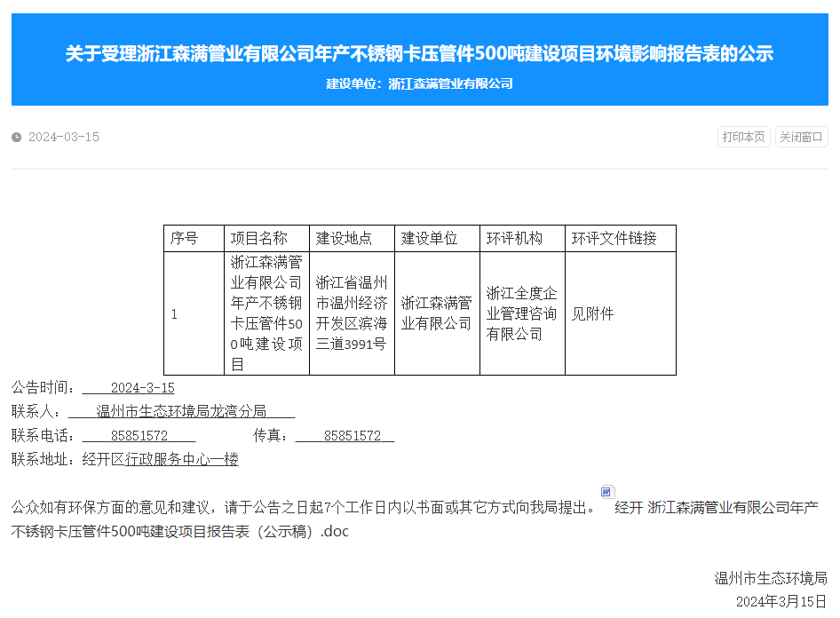Viewport: 840px width, 618px height.
Task: Click the address cell 滨海三道3991号
Action: pyautogui.click(x=352, y=313)
